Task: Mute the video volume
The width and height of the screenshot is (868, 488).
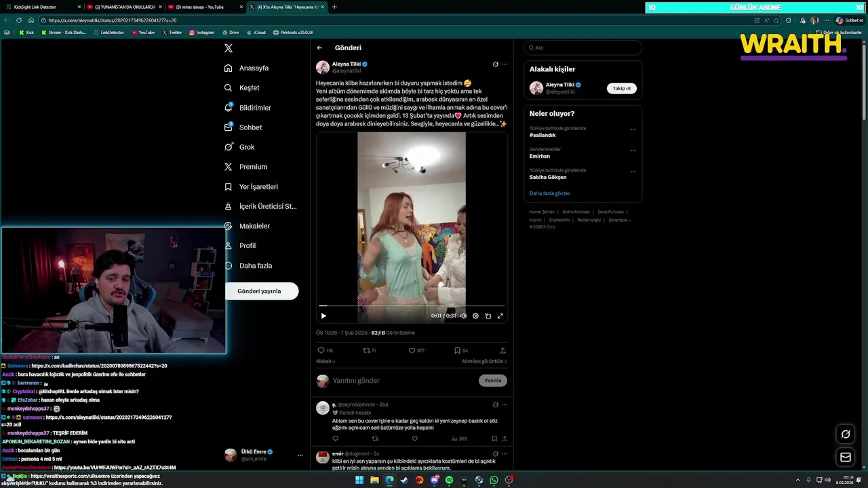Action: (463, 316)
